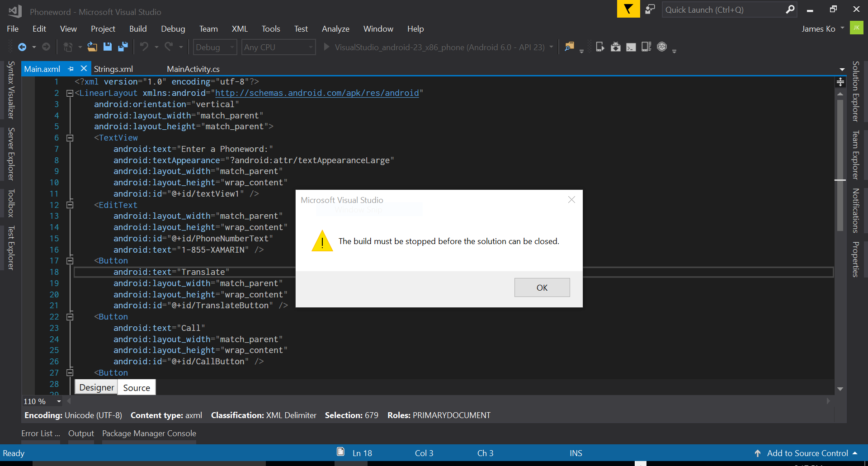Click the Start debugging play icon
868x466 pixels.
(x=326, y=47)
